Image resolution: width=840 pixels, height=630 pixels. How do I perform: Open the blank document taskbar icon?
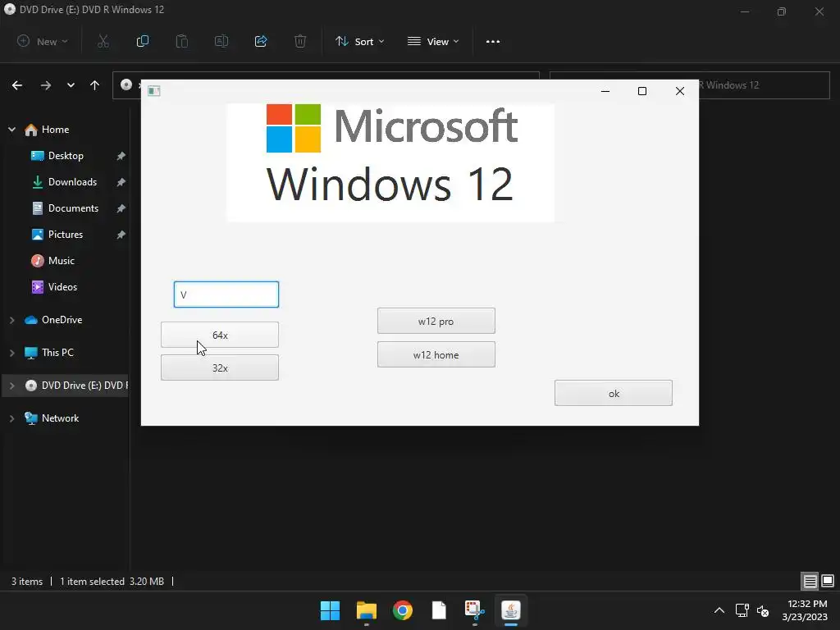[439, 610]
